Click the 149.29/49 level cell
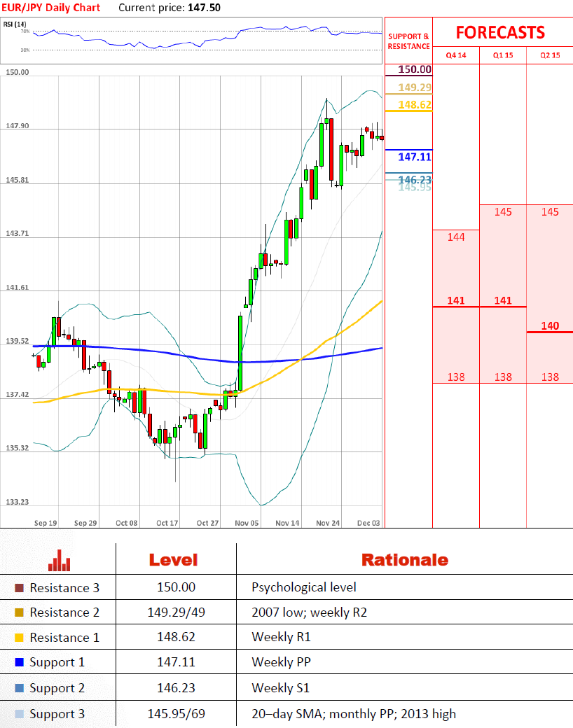The height and width of the screenshot is (728, 573). (x=176, y=612)
